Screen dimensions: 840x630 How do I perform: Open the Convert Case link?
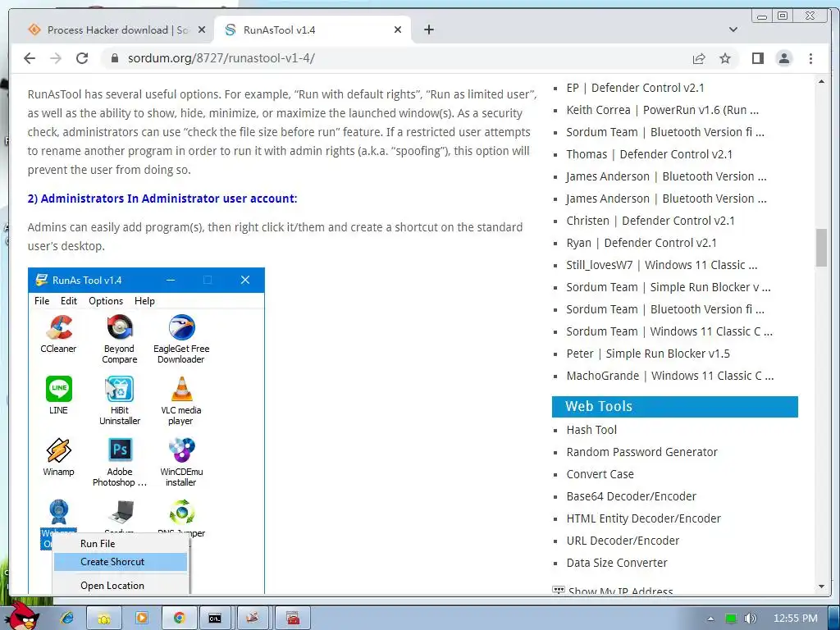click(600, 474)
